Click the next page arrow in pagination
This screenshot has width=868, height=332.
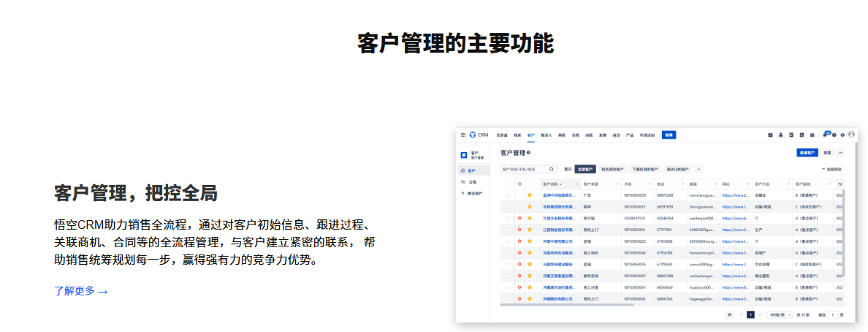point(760,314)
